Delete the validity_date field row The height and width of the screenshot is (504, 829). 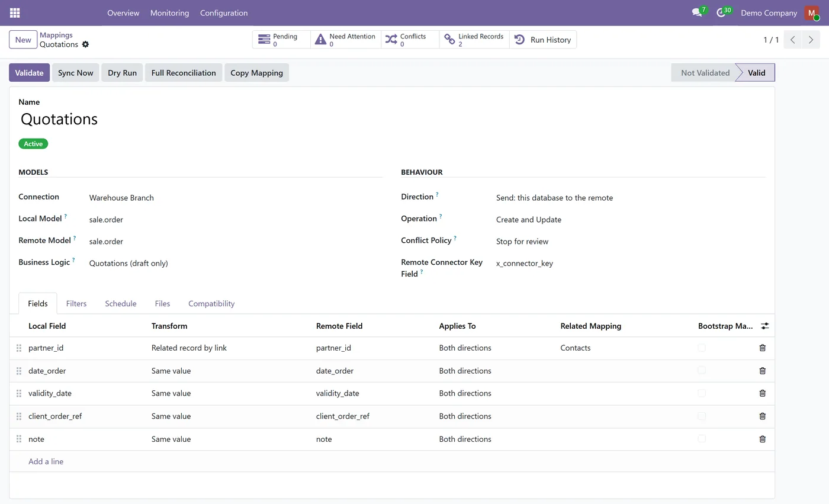[x=762, y=393]
